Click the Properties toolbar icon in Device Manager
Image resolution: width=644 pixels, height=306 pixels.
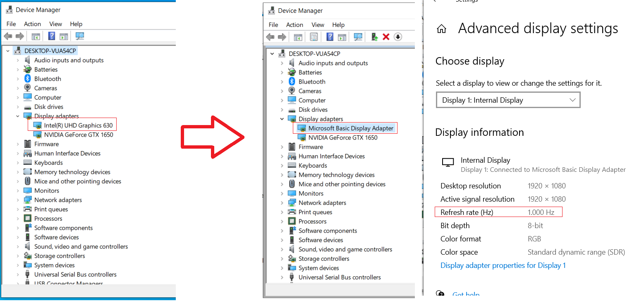[314, 37]
